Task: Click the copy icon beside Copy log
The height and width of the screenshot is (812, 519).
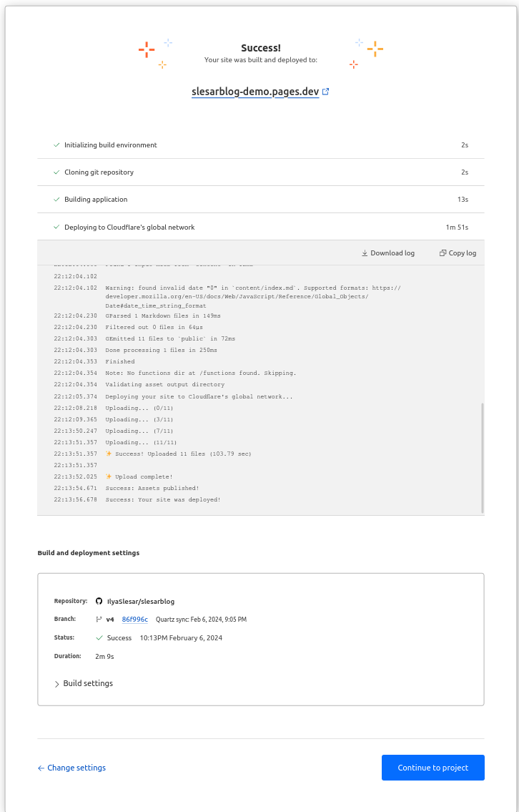Action: click(x=443, y=253)
